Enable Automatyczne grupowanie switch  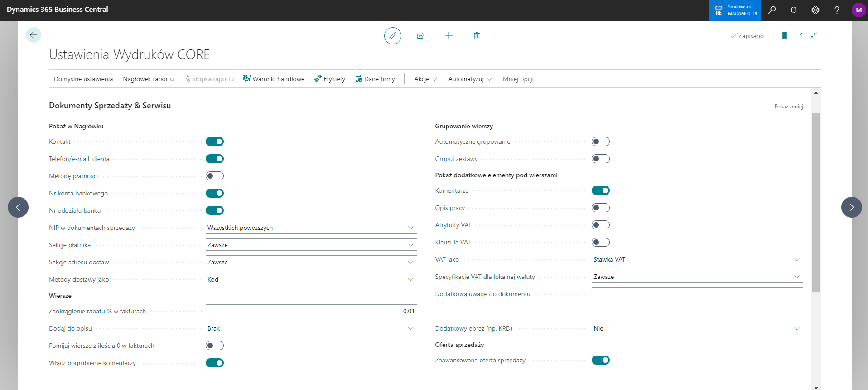pos(601,141)
